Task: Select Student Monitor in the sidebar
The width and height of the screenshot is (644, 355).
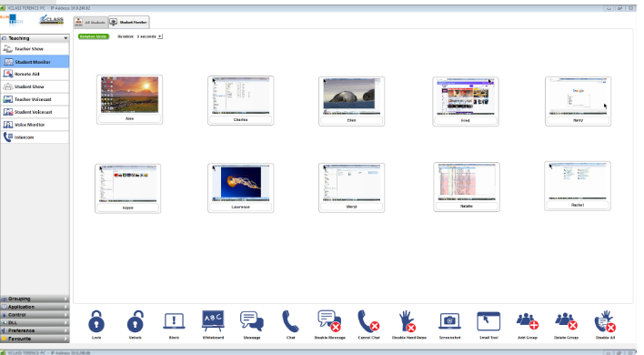Action: tap(35, 62)
